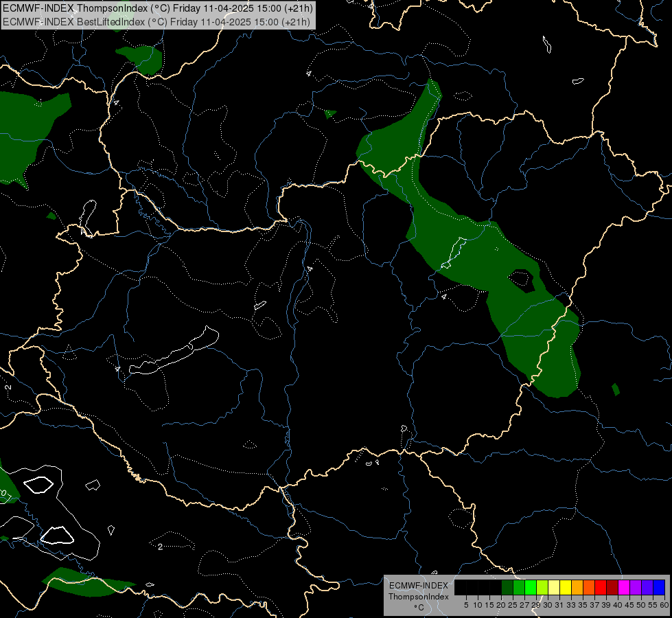Select the orange-red 35–37 legend swatch

(x=589, y=587)
